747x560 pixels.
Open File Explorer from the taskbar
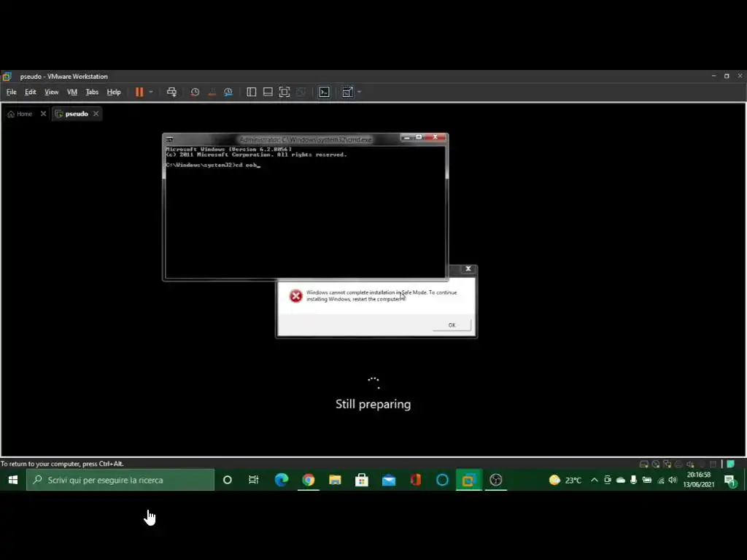335,480
